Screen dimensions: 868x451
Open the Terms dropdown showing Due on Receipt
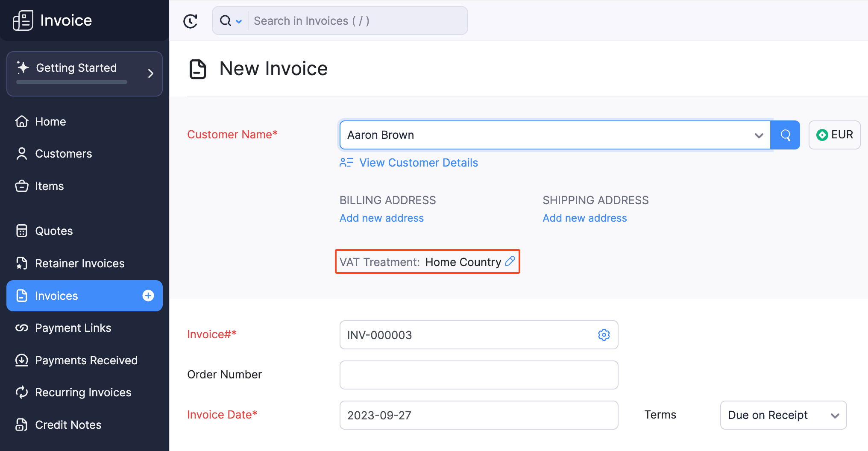(783, 415)
